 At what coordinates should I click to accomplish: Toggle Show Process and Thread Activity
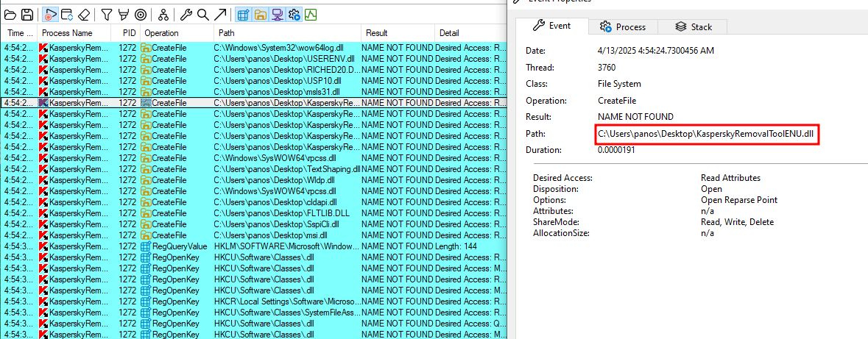(294, 15)
